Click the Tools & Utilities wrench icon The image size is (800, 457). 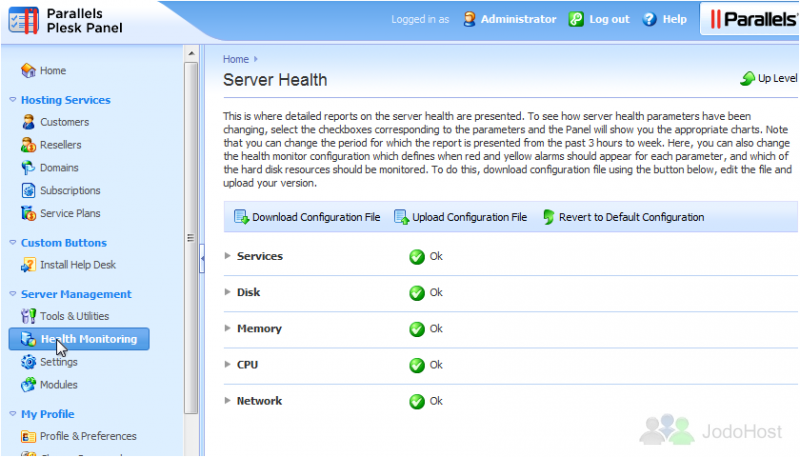[x=28, y=316]
